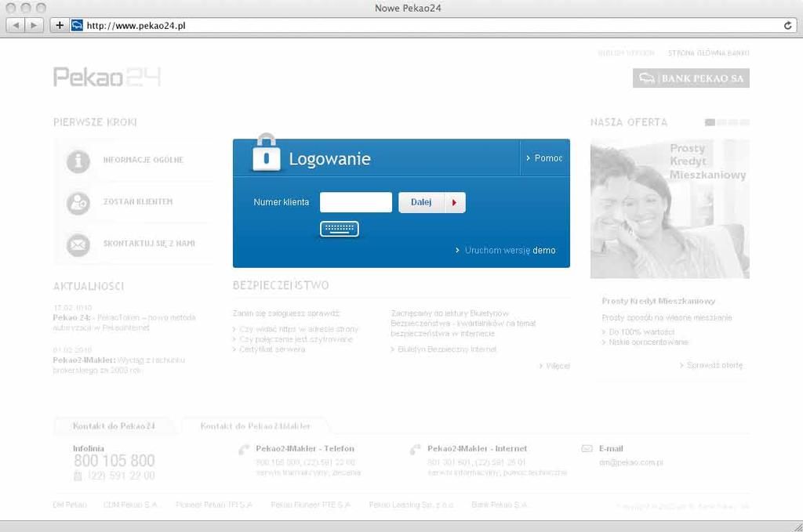Click the INFORMACJE OGÓLNE menu item

click(143, 160)
